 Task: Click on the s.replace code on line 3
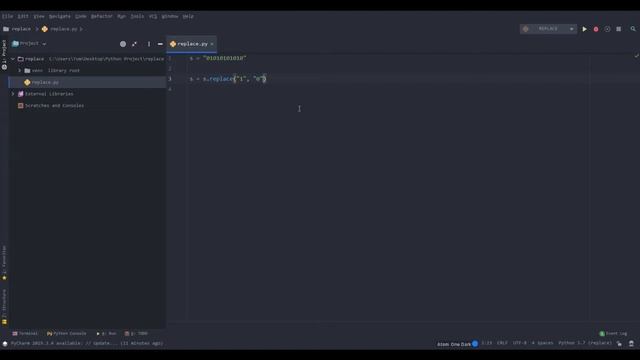[x=228, y=79]
